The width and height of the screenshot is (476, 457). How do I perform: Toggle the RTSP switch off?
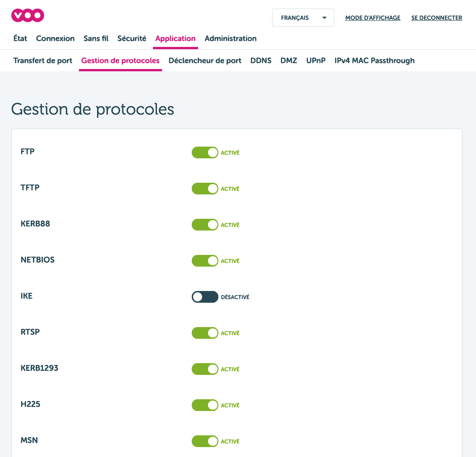(205, 333)
